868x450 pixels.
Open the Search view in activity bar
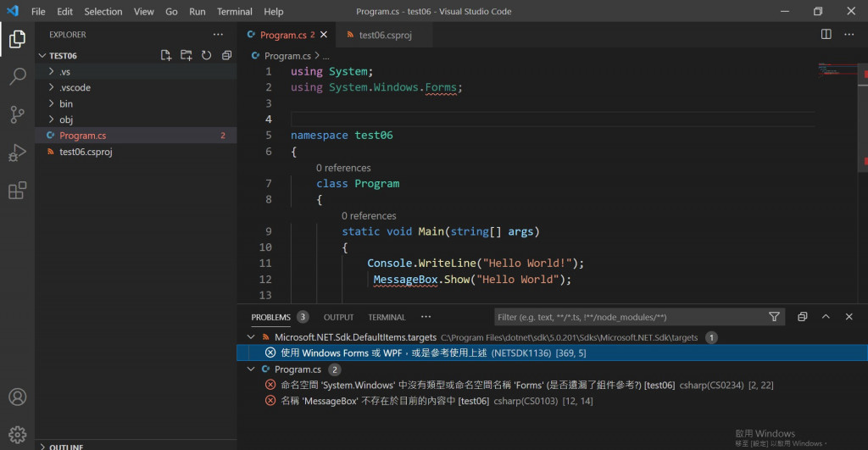coord(17,77)
